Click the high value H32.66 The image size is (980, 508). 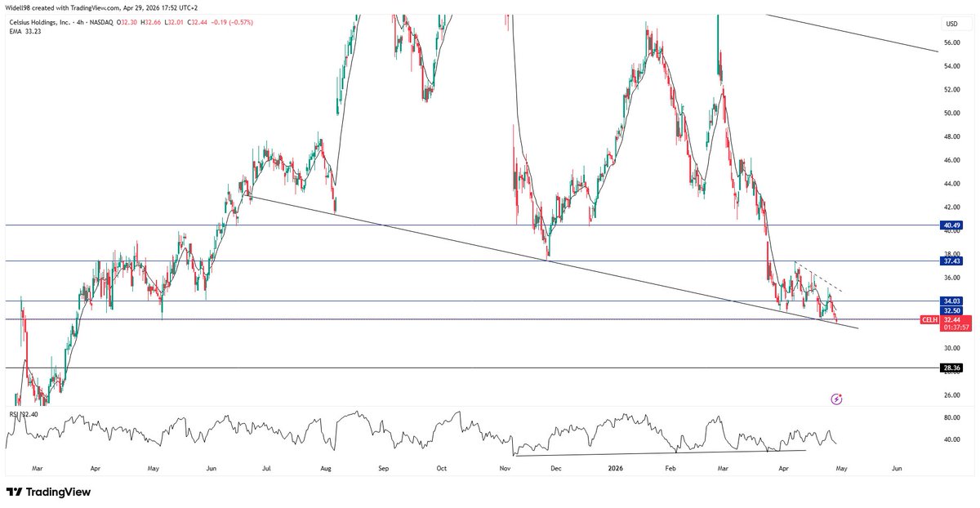152,22
